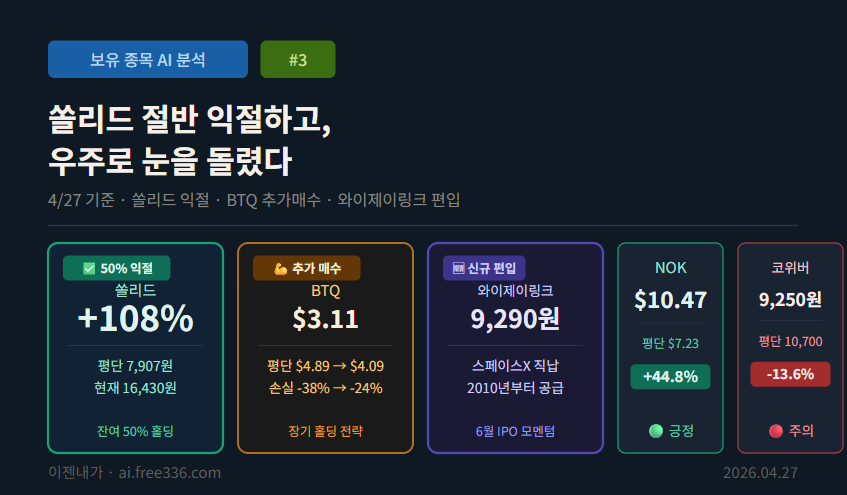Image resolution: width=847 pixels, height=495 pixels.
Task: Click the red 주의 status dot
Action: tap(776, 431)
